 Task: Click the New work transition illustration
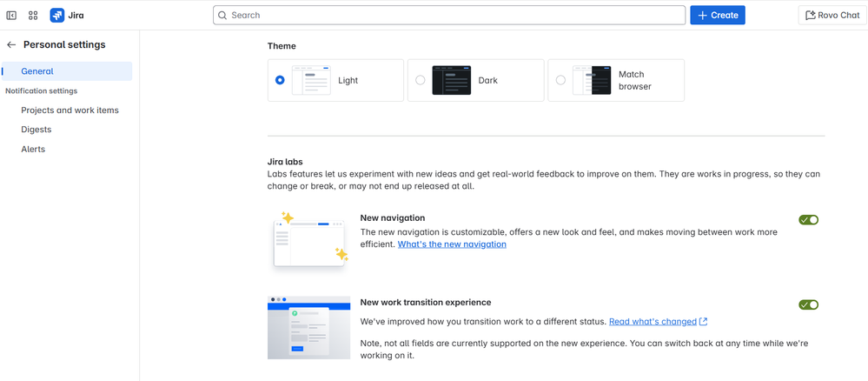309,328
